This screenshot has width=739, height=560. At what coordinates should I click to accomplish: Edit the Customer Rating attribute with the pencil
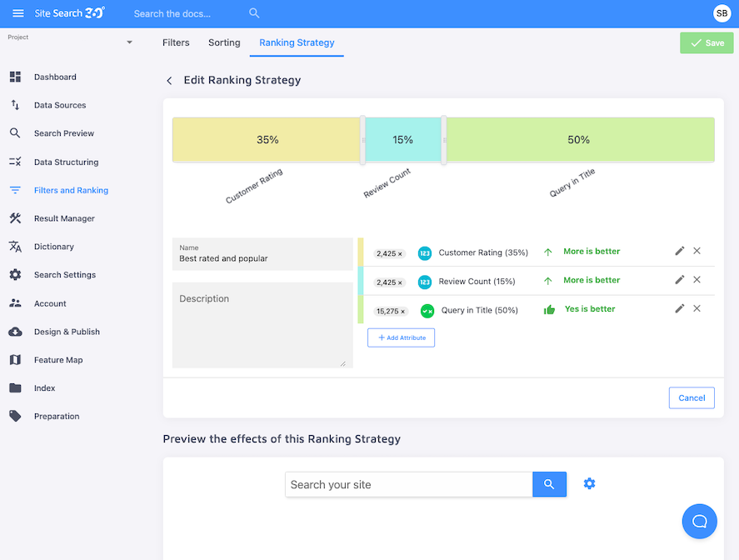(679, 251)
